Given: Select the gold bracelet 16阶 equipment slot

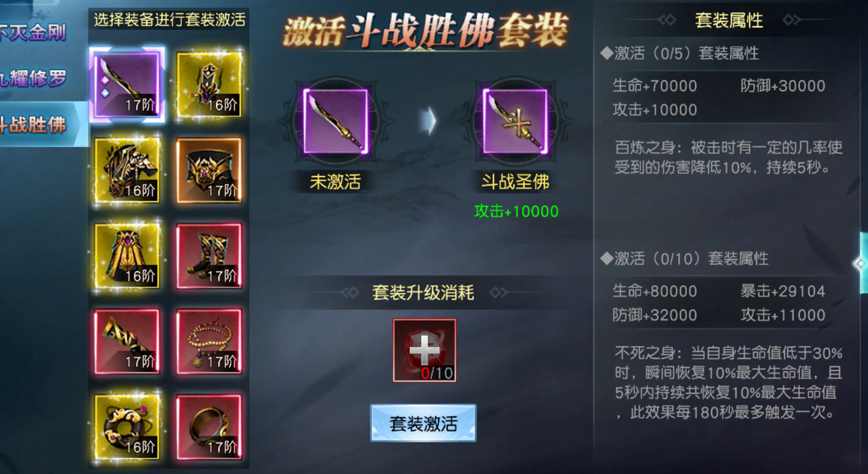Looking at the screenshot, I should (127, 427).
